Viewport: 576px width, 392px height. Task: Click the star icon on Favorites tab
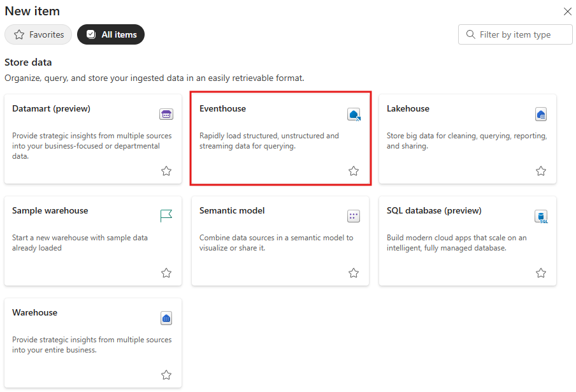pos(19,34)
